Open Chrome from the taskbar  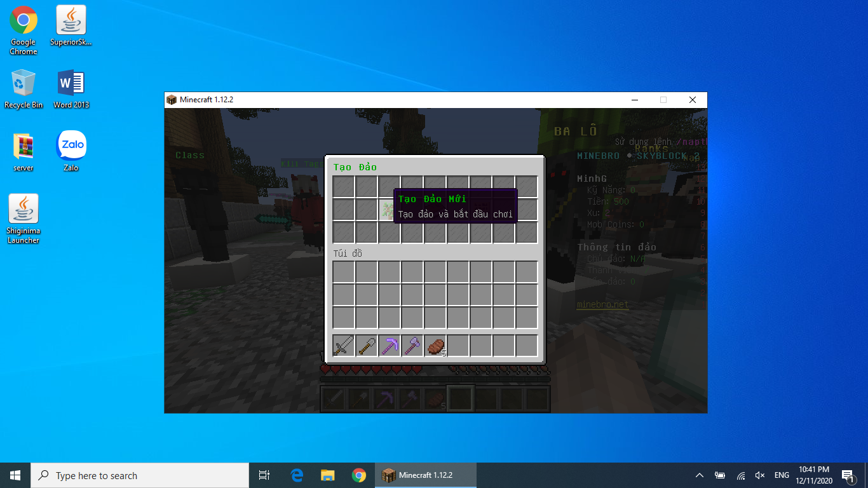click(x=359, y=475)
